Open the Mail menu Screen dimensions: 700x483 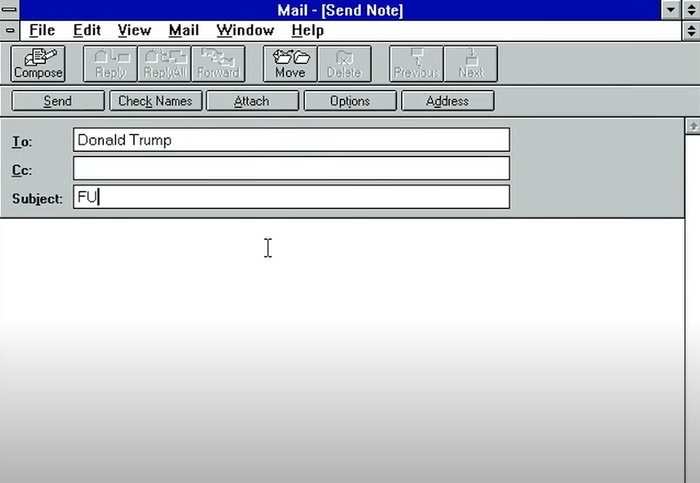183,30
